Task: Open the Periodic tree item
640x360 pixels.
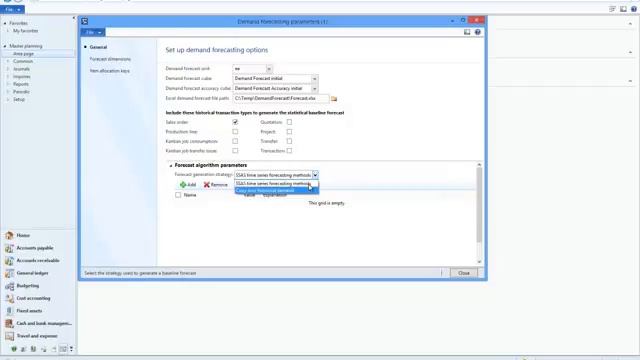Action: click(x=21, y=92)
